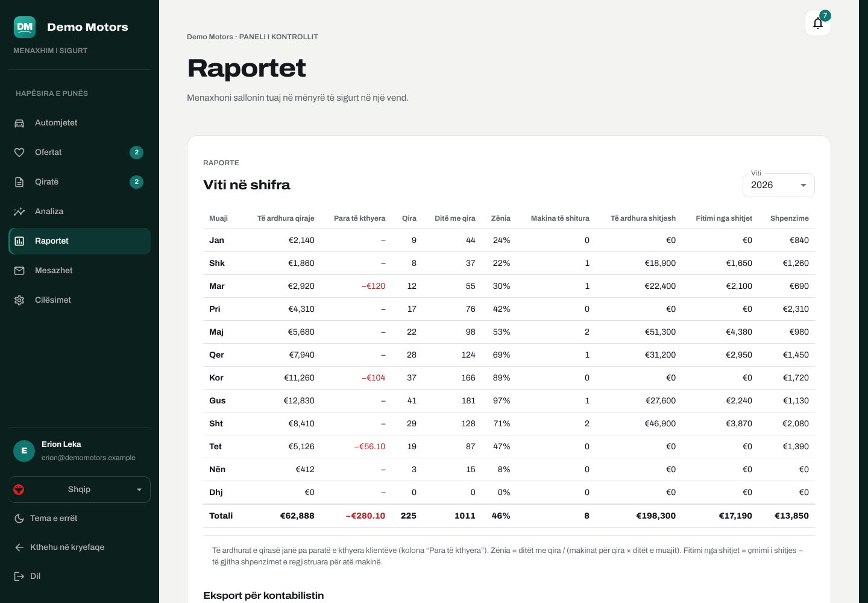Click the bar chart icon next to Raportet
Image resolution: width=868 pixels, height=603 pixels.
[x=19, y=241]
